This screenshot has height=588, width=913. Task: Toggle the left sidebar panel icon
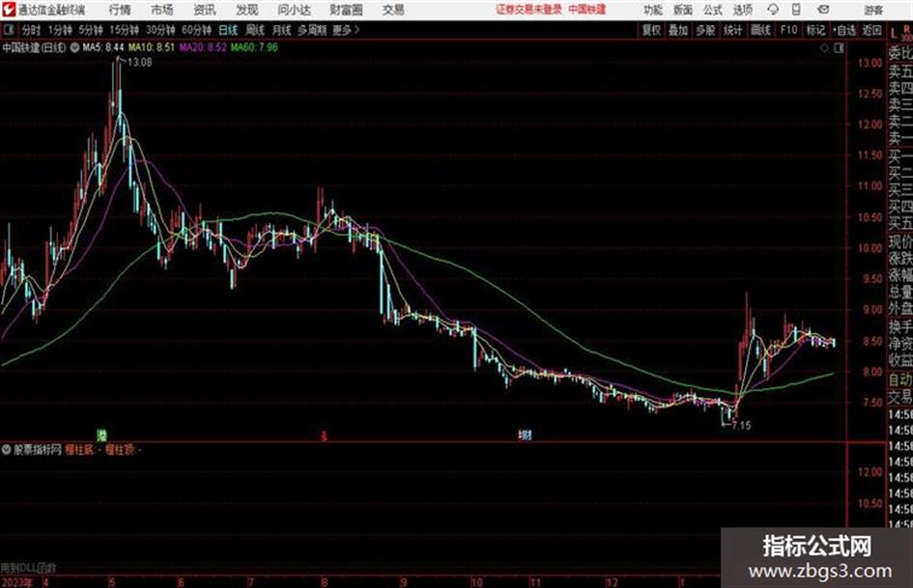(8, 30)
